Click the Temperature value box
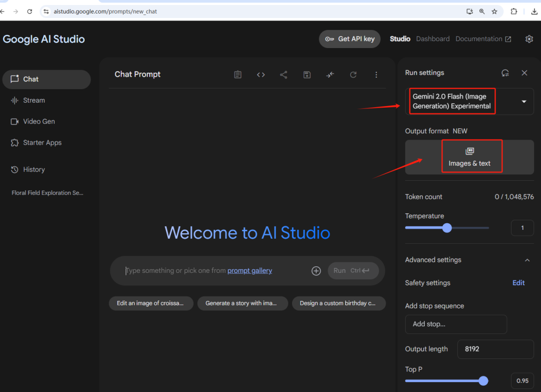This screenshot has height=392, width=541. click(522, 228)
